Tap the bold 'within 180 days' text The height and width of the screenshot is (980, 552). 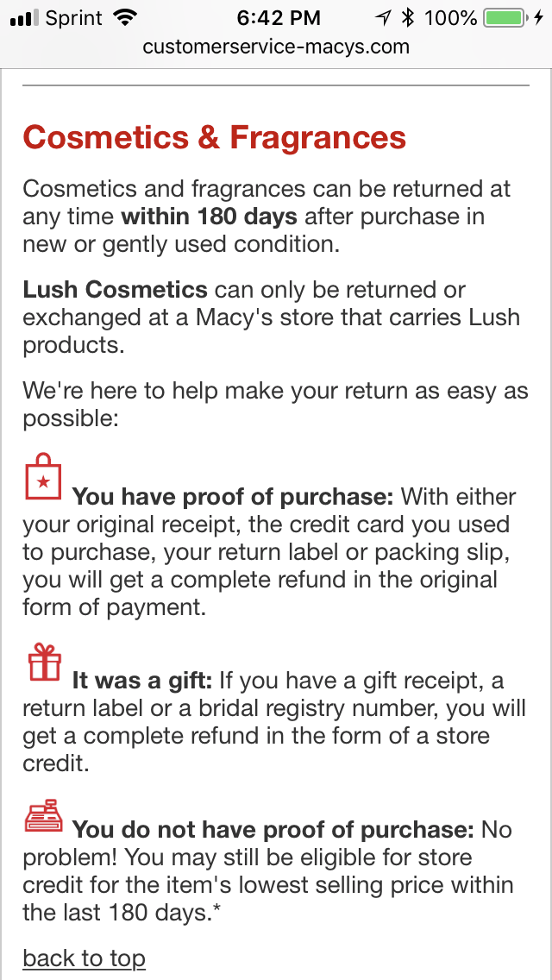210,217
